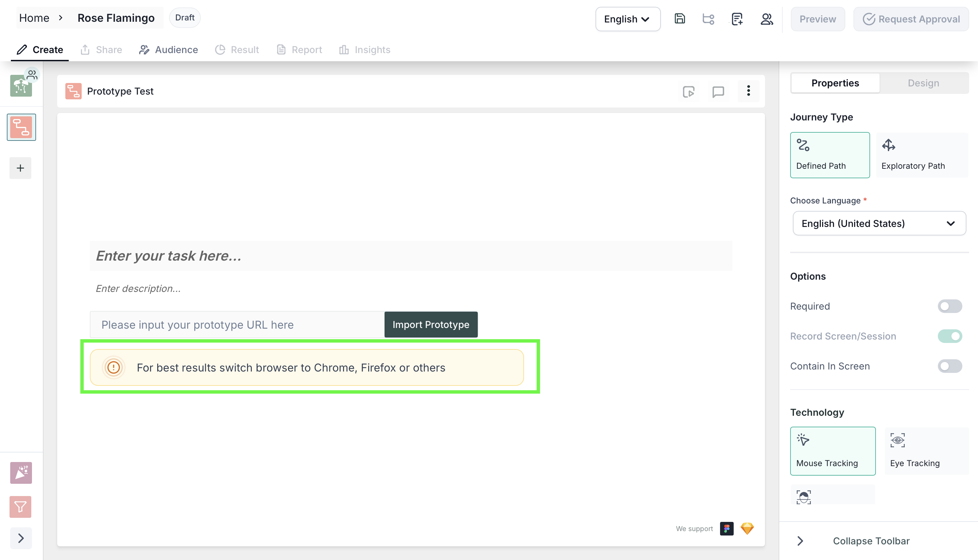Select the Prototype Test block in sidebar
The width and height of the screenshot is (978, 560).
[x=21, y=127]
